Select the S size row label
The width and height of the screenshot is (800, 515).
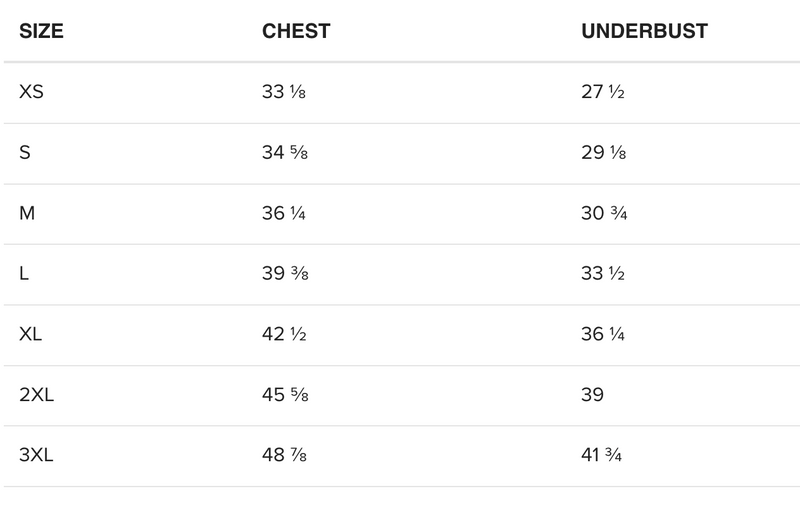[25, 153]
